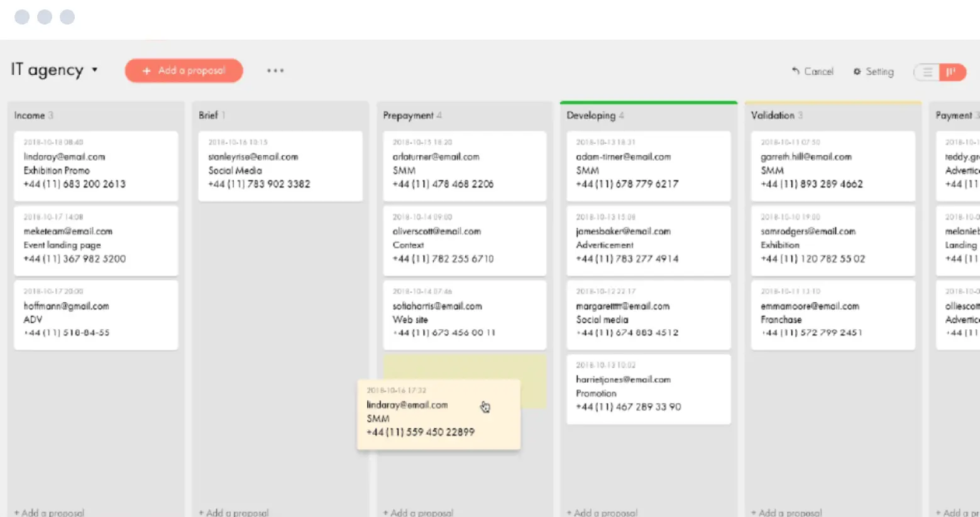980x517 pixels.
Task: Click Add a proposal under Developing column
Action: tap(602, 512)
